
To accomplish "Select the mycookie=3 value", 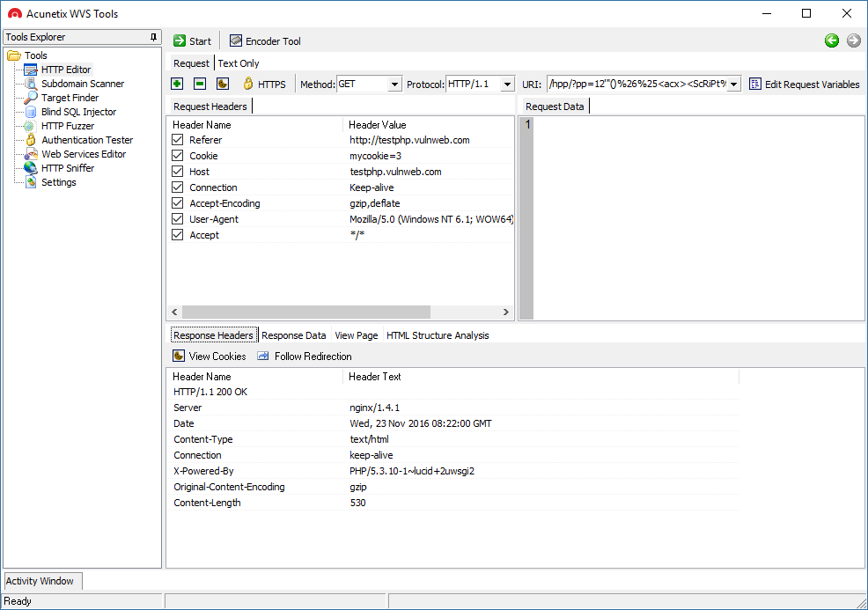I will [x=375, y=156].
